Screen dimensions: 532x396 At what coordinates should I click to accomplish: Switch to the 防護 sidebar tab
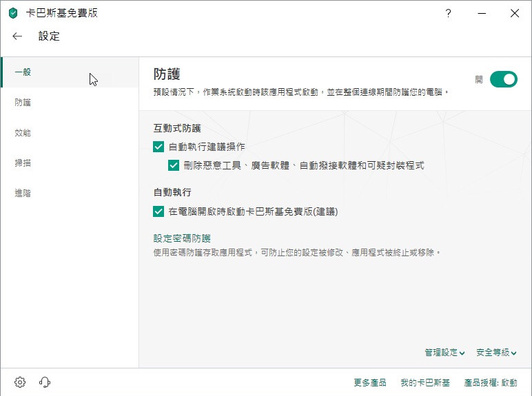[x=23, y=103]
